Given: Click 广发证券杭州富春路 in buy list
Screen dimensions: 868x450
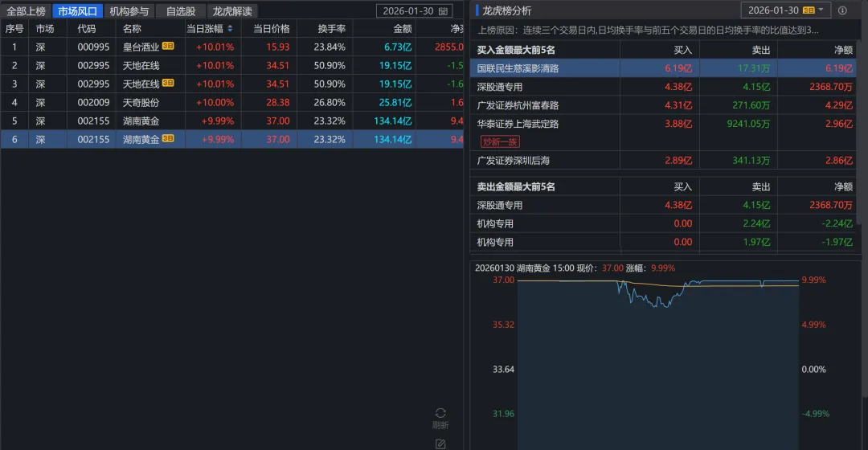Looking at the screenshot, I should pos(518,105).
